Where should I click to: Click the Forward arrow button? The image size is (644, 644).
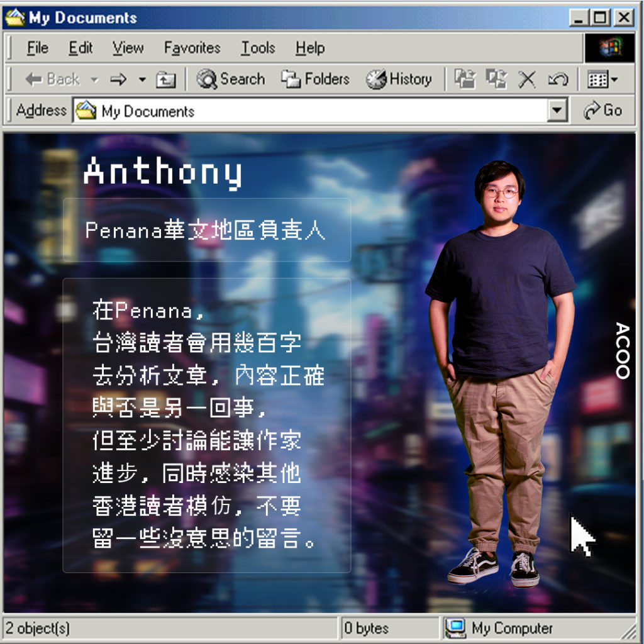[x=118, y=79]
